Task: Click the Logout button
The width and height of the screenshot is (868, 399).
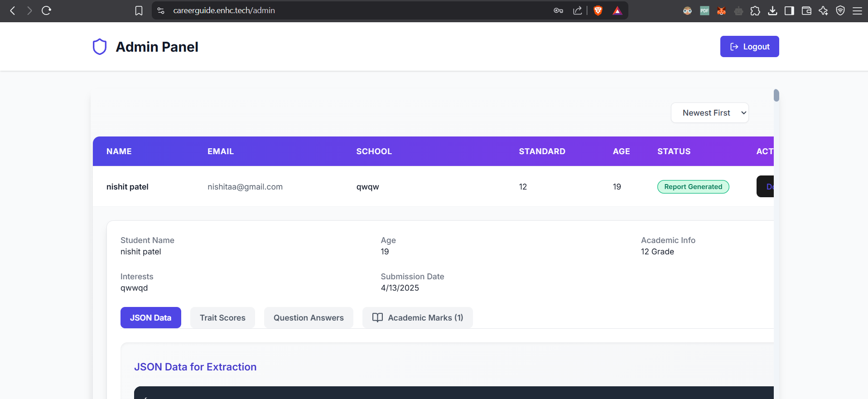Action: tap(749, 47)
